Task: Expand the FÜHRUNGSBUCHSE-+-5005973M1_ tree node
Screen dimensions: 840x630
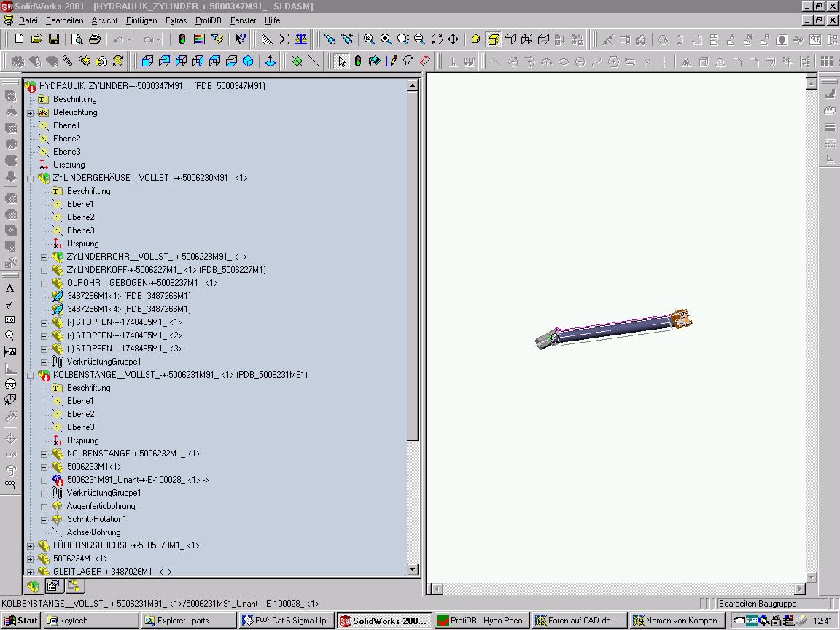Action: (x=31, y=545)
